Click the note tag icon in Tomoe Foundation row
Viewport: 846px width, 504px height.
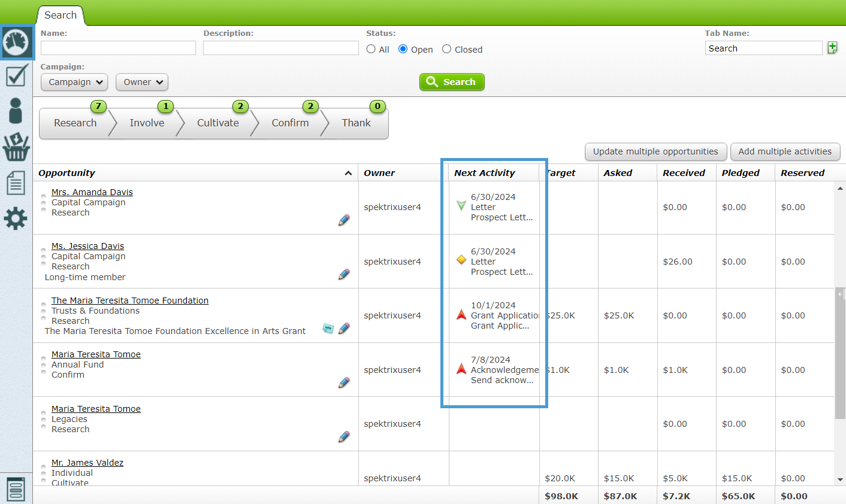(x=328, y=328)
